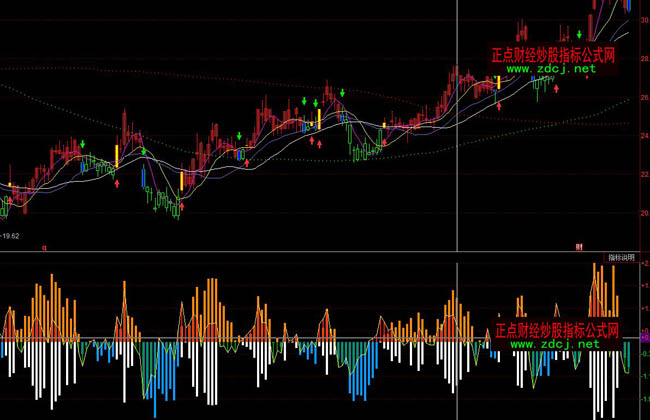Click the red marker on the right of the time axis
This screenshot has height=420, width=650.
pyautogui.click(x=578, y=246)
